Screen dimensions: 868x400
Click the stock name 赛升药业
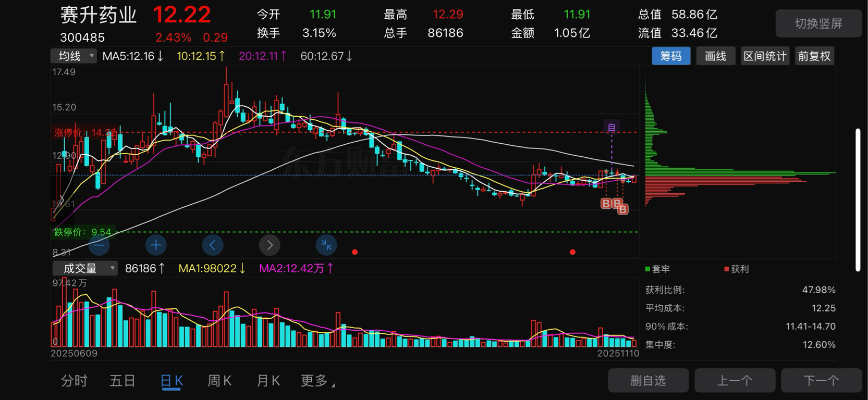click(x=99, y=15)
